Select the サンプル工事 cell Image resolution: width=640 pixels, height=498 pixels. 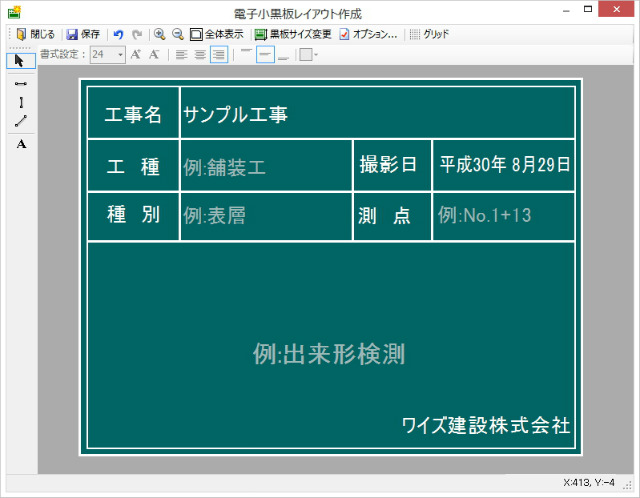coord(378,113)
